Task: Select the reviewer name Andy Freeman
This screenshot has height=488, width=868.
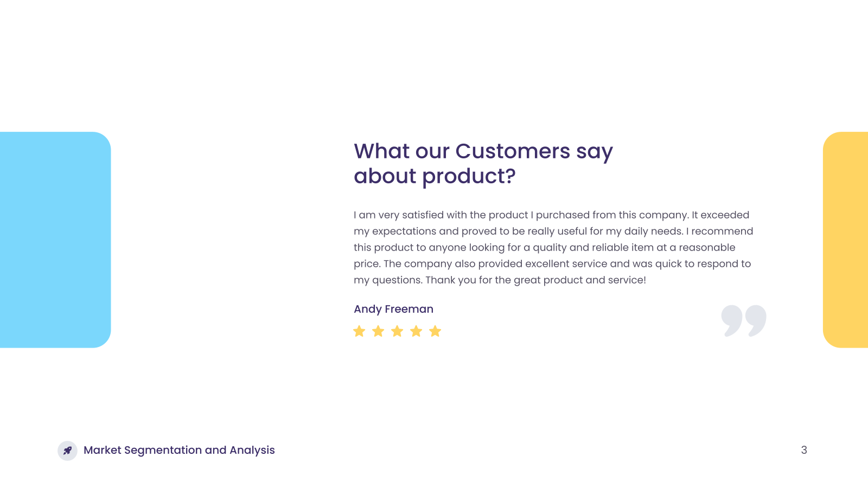Action: click(x=393, y=309)
